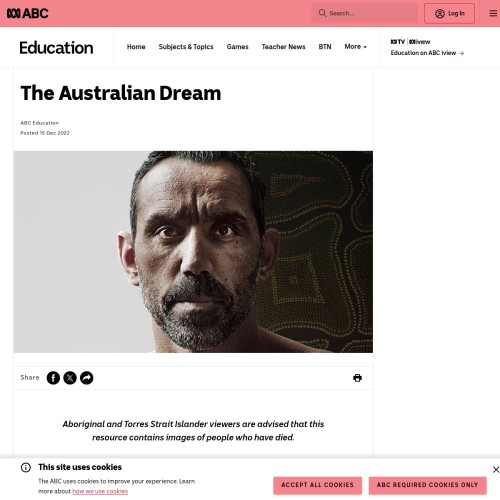
Task: Print this page using printer icon
Action: (357, 378)
